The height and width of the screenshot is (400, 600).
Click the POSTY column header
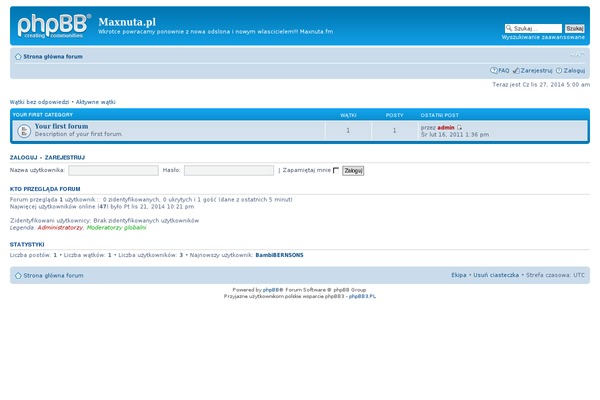[395, 115]
